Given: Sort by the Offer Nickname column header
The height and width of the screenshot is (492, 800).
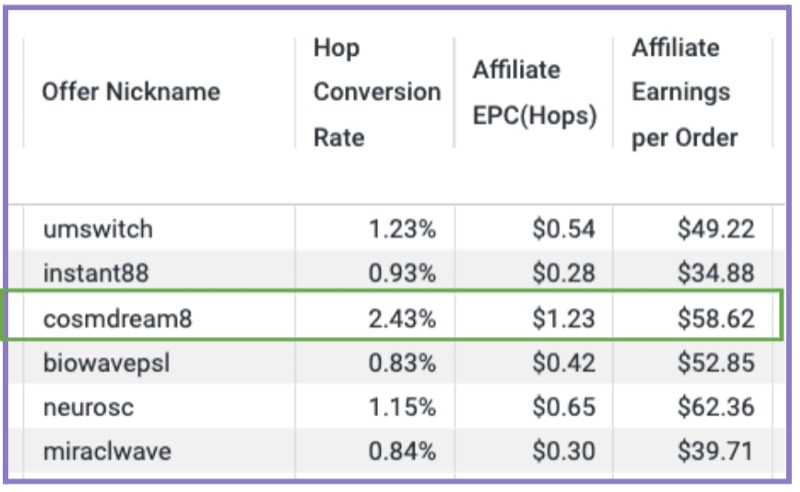Looking at the screenshot, I should click(131, 92).
